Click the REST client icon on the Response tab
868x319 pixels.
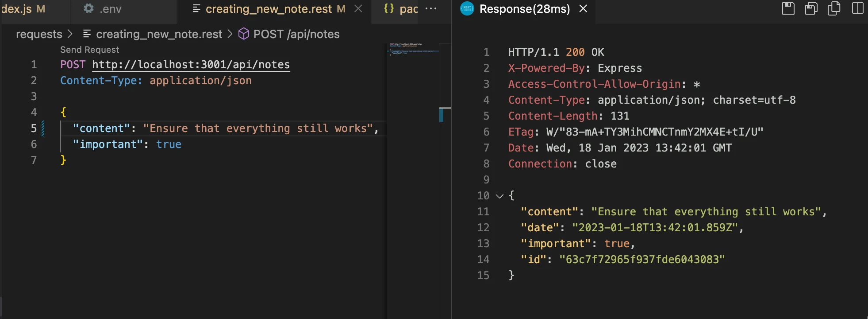(467, 8)
